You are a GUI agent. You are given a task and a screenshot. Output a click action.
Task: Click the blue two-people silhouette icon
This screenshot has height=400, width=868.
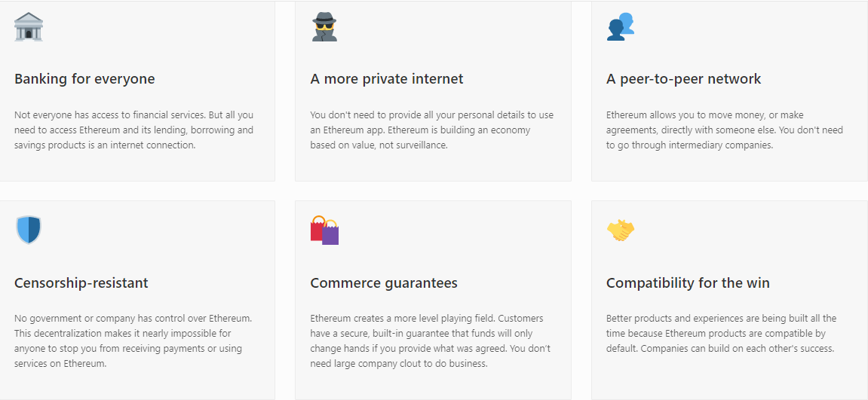click(621, 26)
